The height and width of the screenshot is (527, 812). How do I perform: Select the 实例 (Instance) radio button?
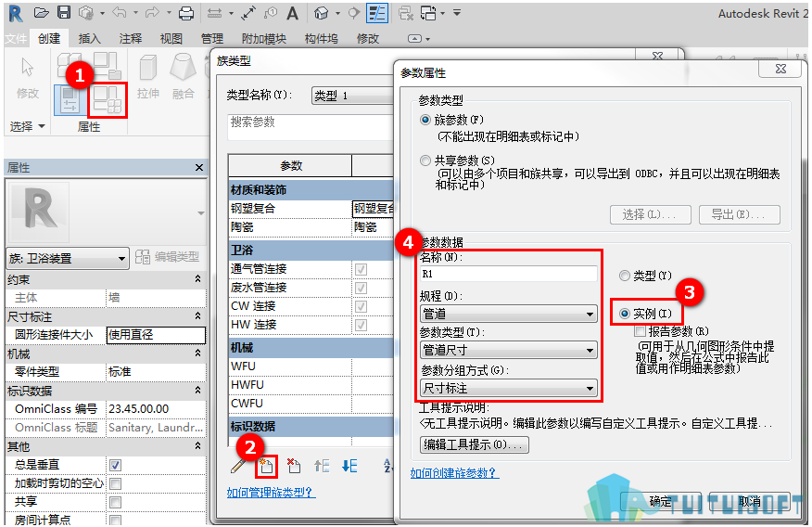tap(625, 314)
